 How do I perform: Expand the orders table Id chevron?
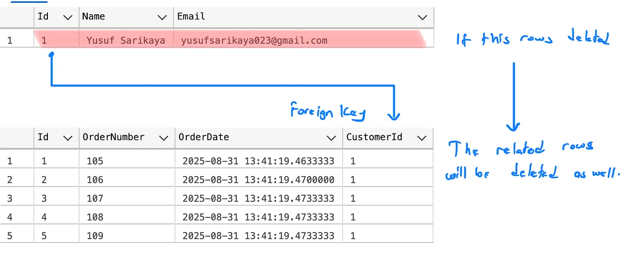[x=68, y=138]
